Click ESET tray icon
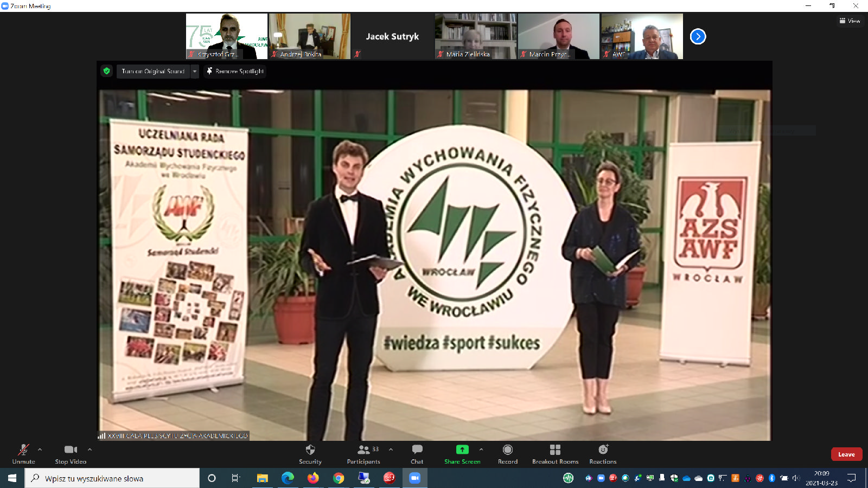This screenshot has width=868, height=488. (x=711, y=478)
